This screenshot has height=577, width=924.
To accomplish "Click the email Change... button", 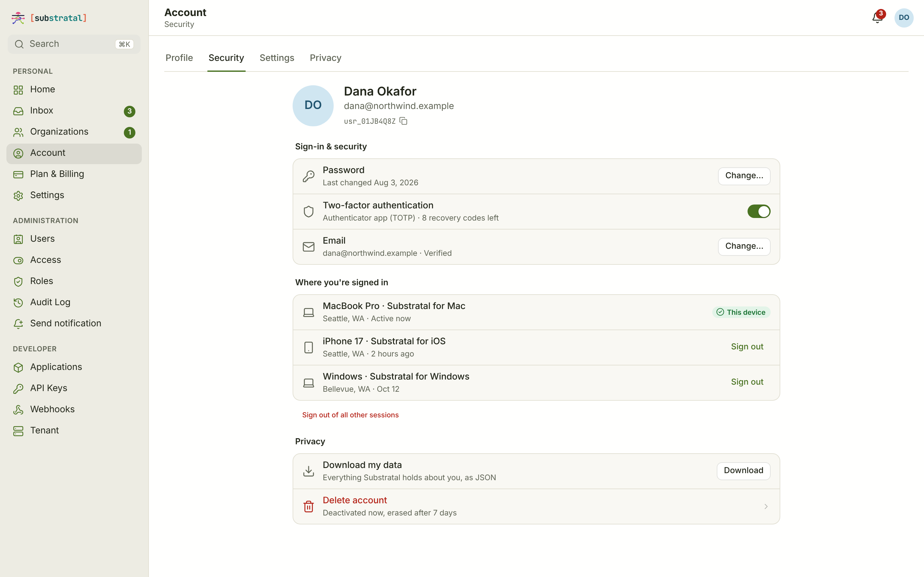I will click(744, 247).
